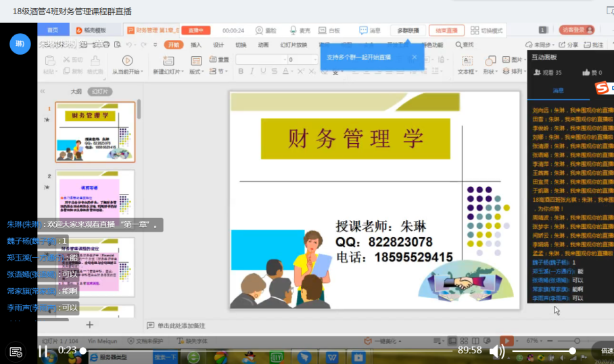614x364 pixels.
Task: Click the 多群联播 multi-group broadcast button
Action: pyautogui.click(x=408, y=30)
